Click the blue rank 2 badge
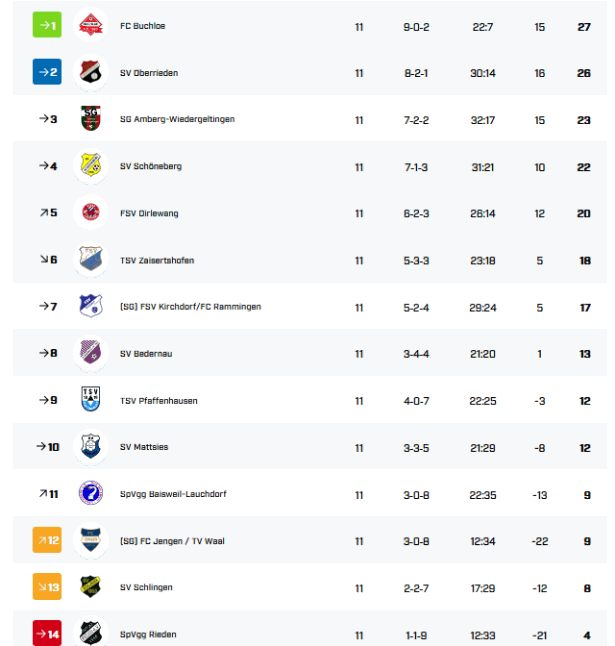The height and width of the screenshot is (646, 615). coord(48,73)
